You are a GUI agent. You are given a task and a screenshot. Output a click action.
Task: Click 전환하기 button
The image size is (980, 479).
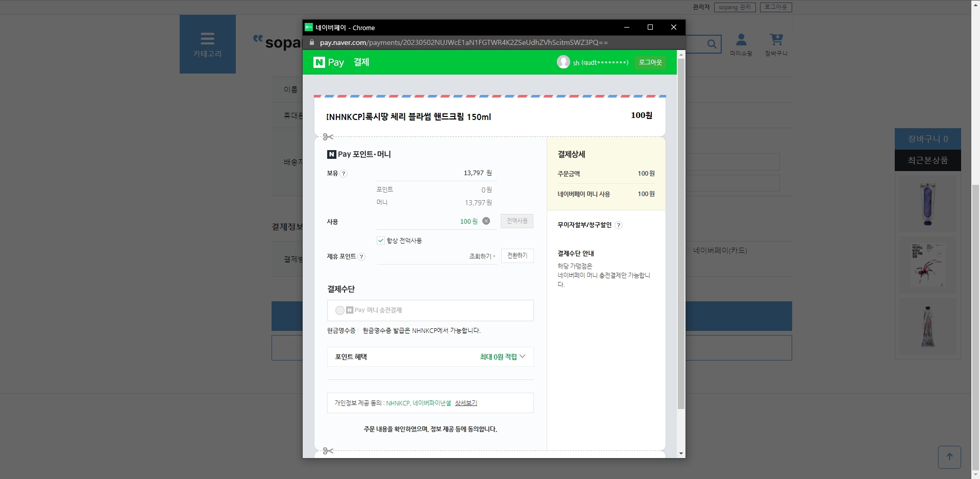[517, 256]
